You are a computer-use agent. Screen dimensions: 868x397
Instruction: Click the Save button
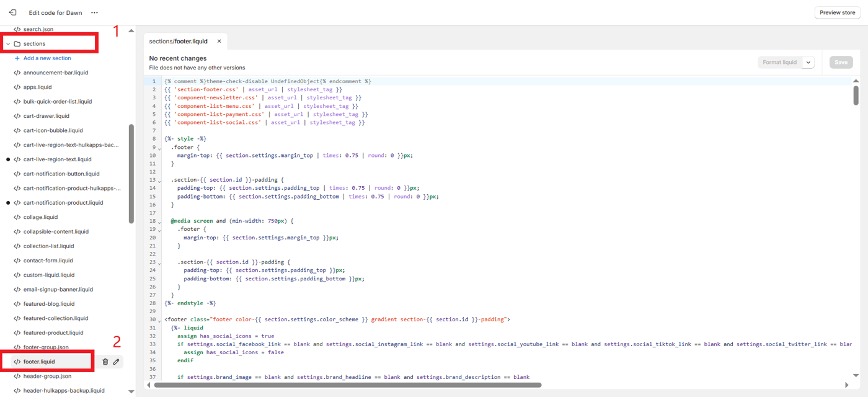[x=841, y=62]
